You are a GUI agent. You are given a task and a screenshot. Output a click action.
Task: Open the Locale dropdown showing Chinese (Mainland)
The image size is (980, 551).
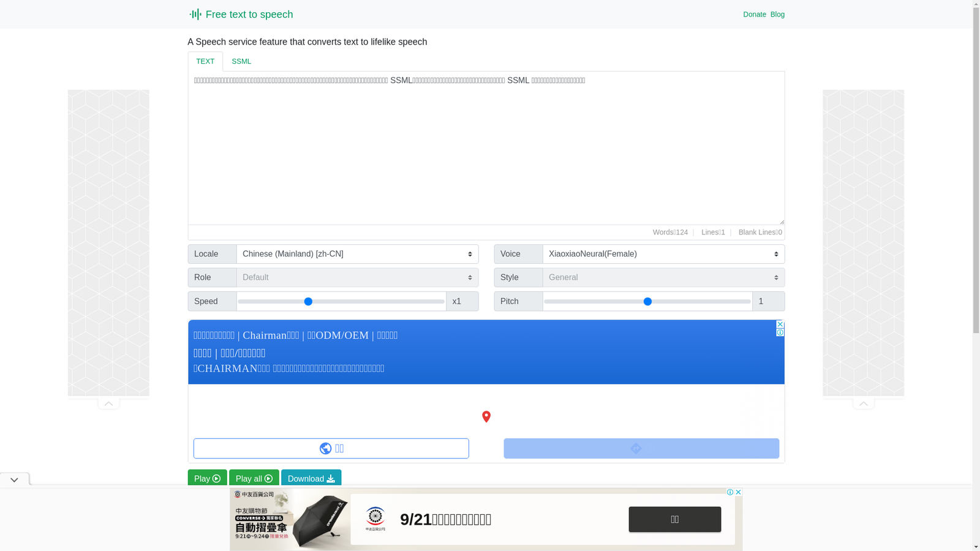pyautogui.click(x=357, y=254)
